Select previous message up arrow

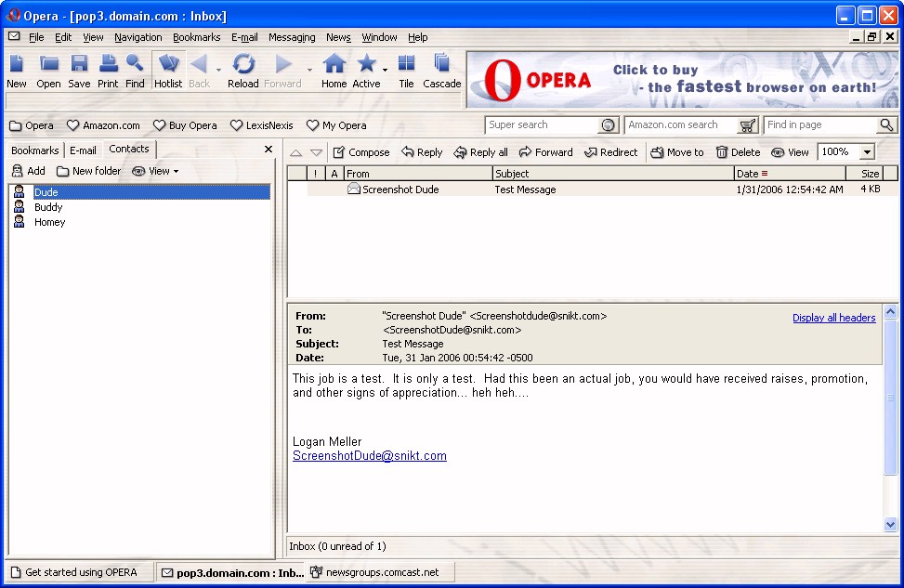pyautogui.click(x=295, y=152)
